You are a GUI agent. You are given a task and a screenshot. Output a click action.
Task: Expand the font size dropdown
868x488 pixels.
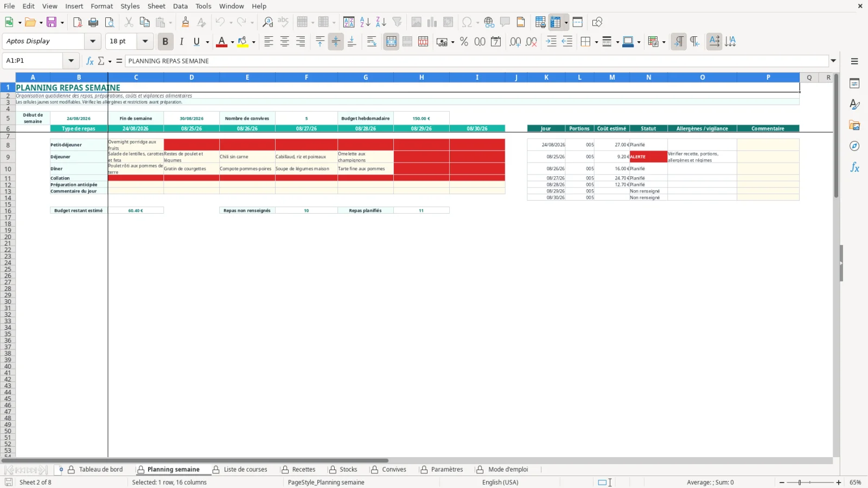[x=145, y=41]
